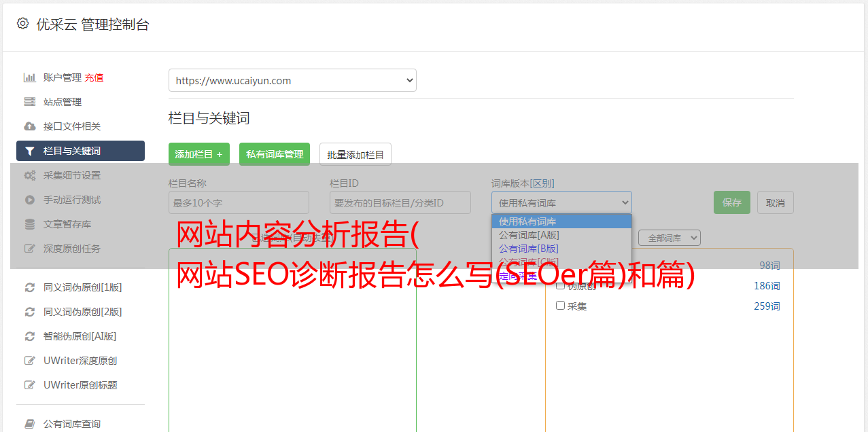Open UWriter深度原创 in the sidebar

[80, 361]
